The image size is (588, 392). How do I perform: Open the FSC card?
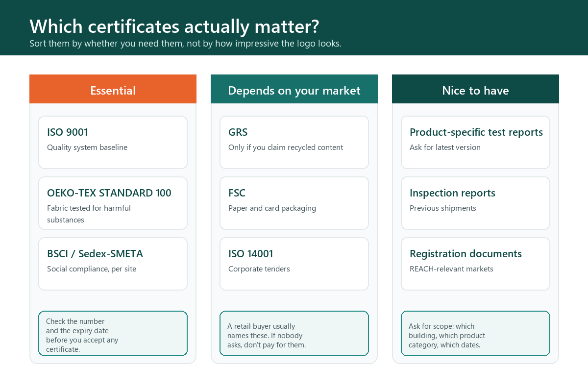click(x=294, y=203)
